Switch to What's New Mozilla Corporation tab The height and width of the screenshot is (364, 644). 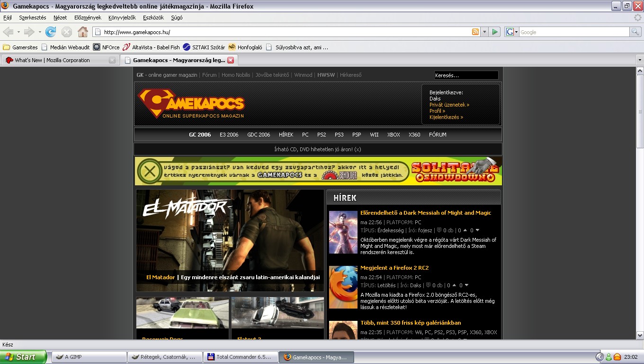(60, 60)
